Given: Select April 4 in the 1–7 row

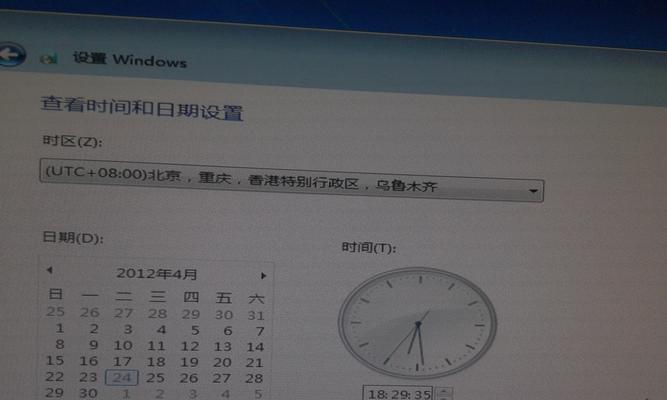Looking at the screenshot, I should point(161,330).
